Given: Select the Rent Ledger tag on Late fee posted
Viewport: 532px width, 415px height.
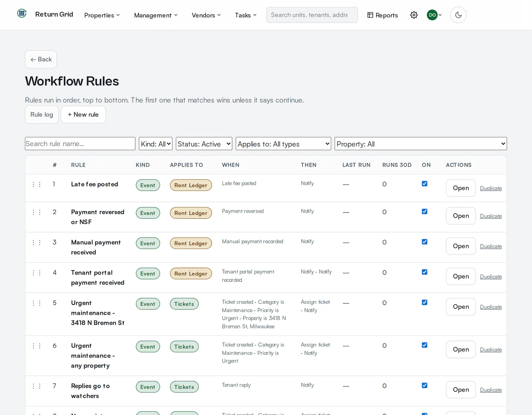Looking at the screenshot, I should [x=191, y=185].
